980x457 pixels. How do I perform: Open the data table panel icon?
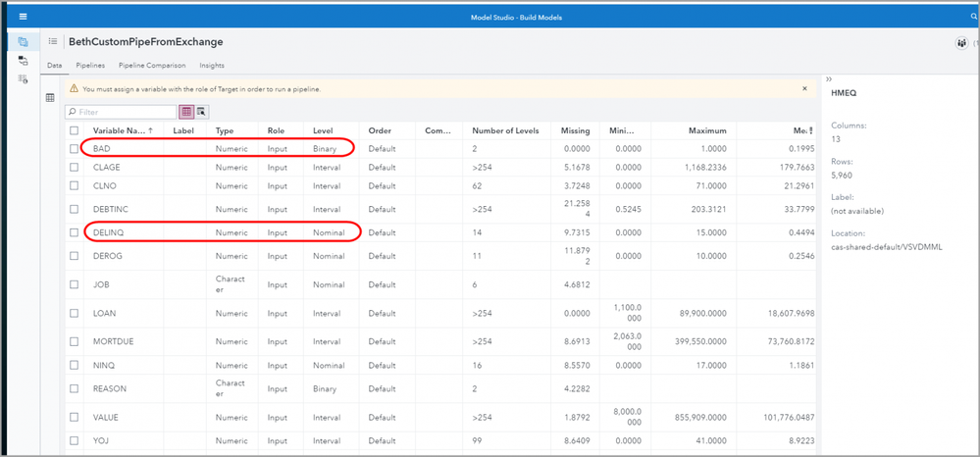coord(50,98)
